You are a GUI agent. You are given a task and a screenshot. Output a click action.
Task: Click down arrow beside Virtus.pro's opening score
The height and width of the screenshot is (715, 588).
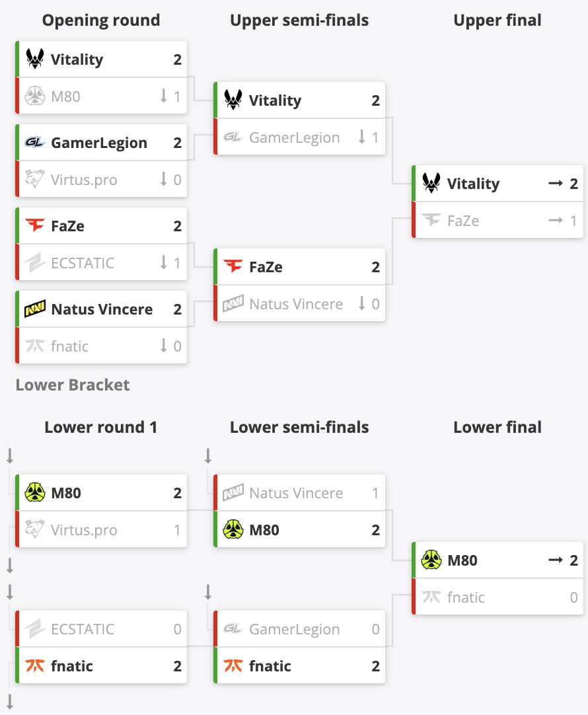click(x=164, y=179)
